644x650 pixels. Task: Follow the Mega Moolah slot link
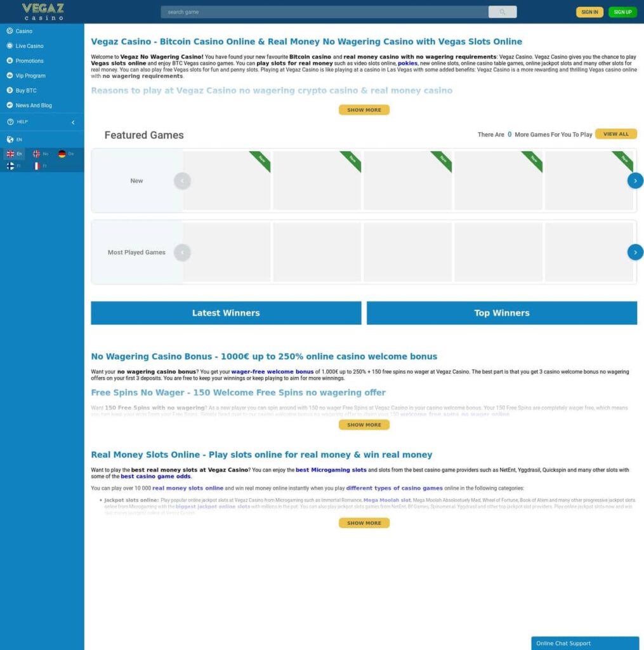coord(387,500)
